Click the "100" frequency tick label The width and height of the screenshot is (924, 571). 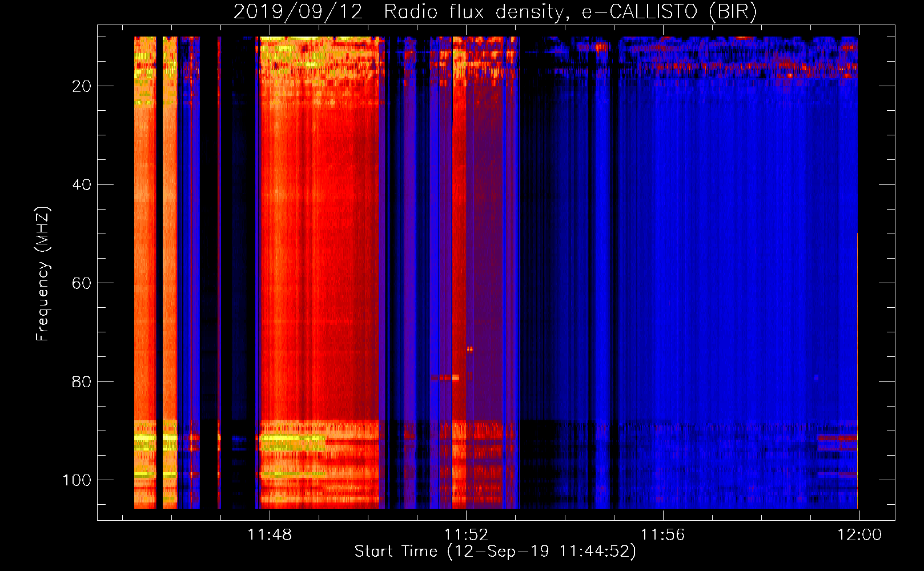click(77, 480)
